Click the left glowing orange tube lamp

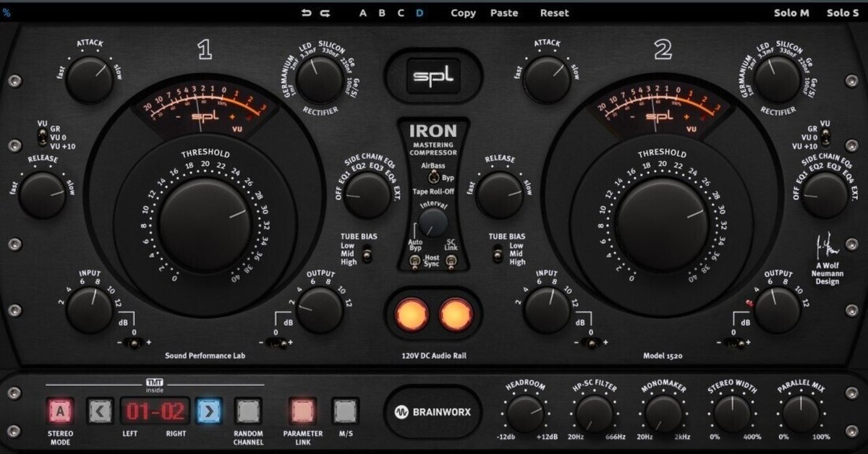411,315
